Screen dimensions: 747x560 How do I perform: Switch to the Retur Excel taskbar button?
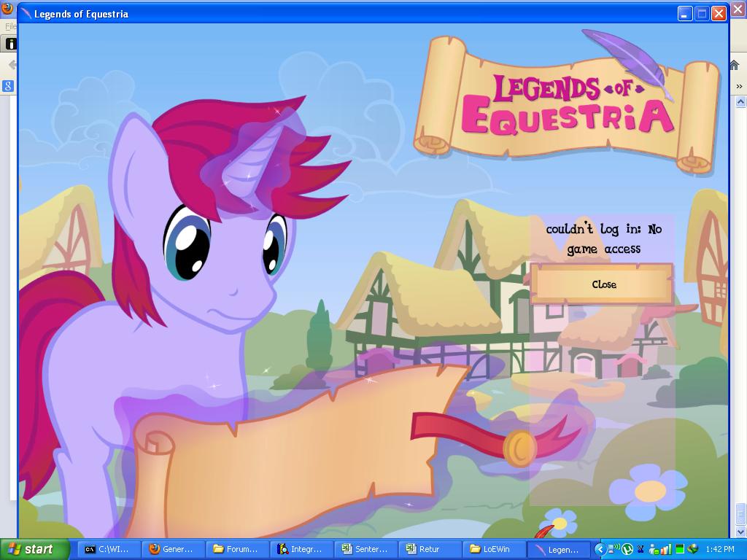click(x=431, y=550)
